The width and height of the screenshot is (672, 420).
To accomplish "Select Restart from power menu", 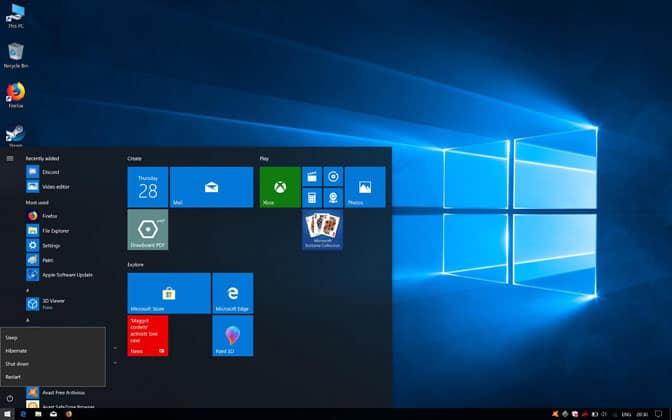I will pos(53,377).
